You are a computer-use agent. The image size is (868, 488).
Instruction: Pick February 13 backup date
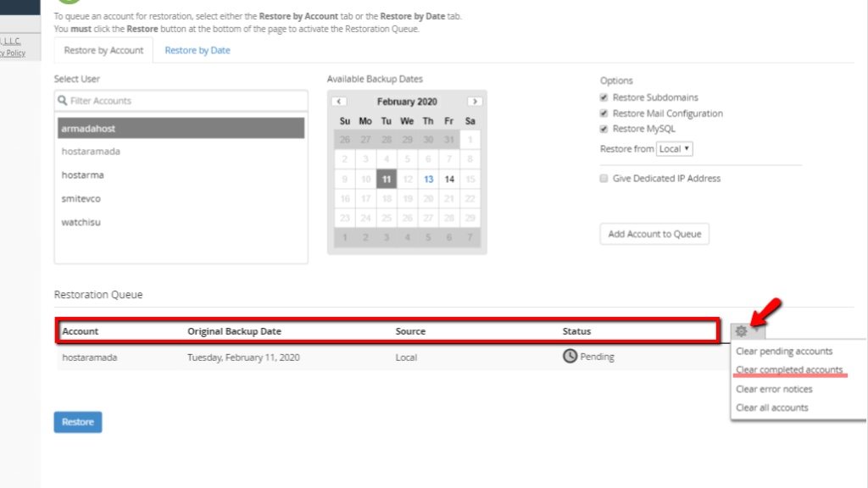coord(428,180)
